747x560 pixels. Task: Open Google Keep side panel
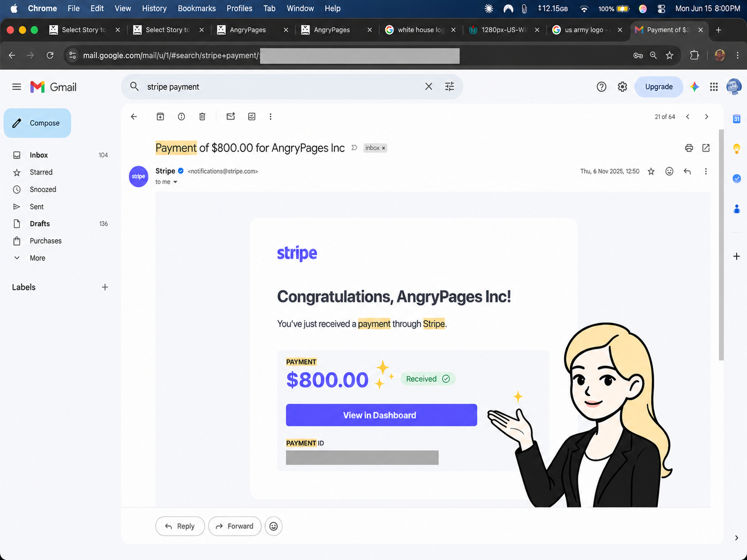point(737,149)
